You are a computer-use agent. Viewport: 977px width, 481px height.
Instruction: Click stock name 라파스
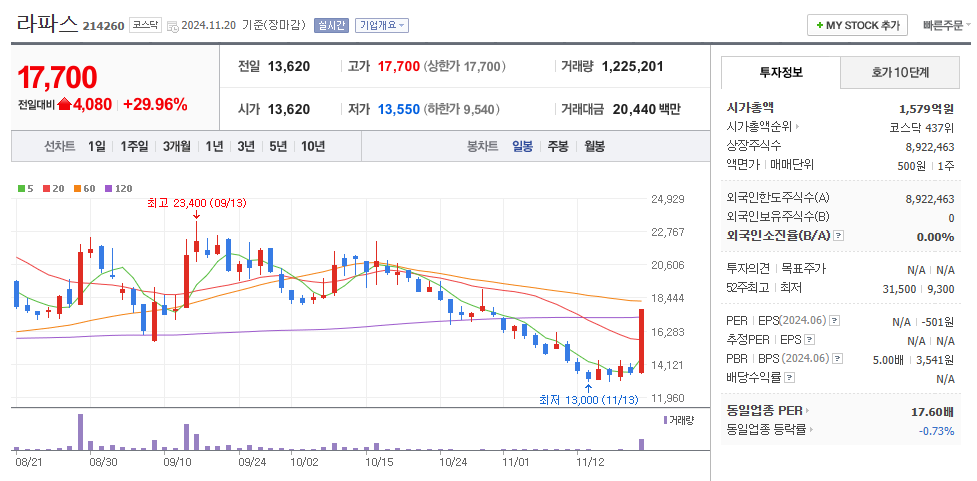pos(47,24)
